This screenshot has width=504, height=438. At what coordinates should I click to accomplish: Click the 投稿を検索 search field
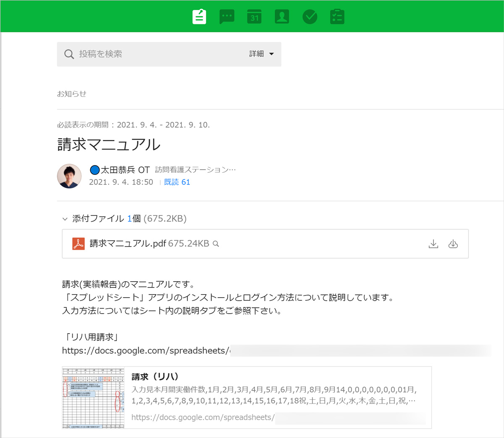160,54
